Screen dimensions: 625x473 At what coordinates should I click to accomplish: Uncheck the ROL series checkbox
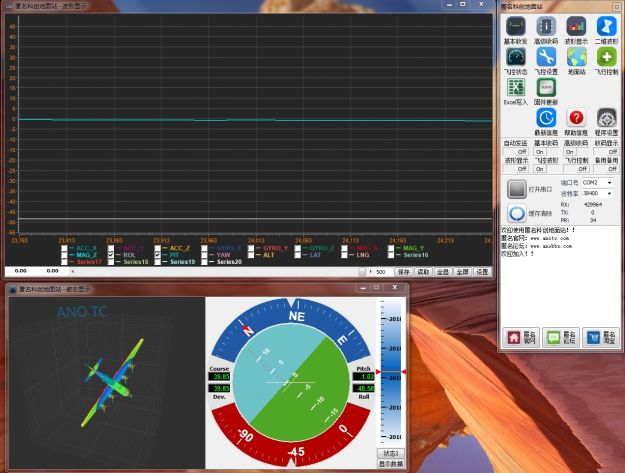click(111, 255)
